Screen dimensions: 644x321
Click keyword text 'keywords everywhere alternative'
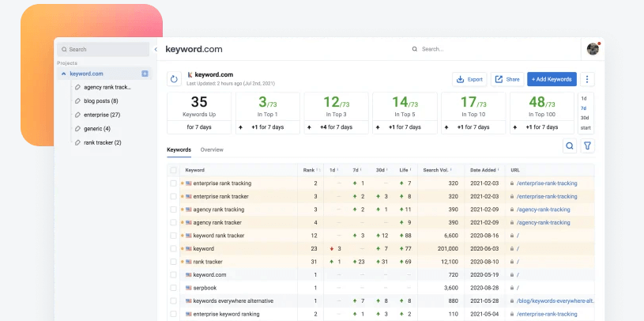(x=233, y=301)
